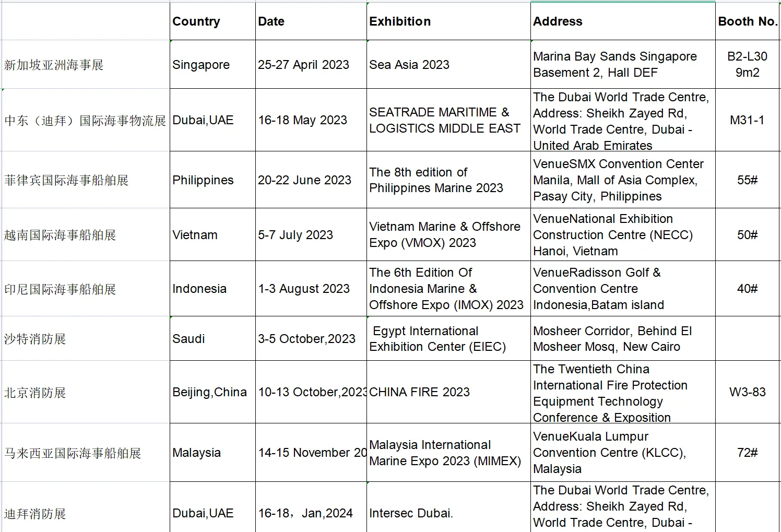Select the Country column header cell

[212, 21]
